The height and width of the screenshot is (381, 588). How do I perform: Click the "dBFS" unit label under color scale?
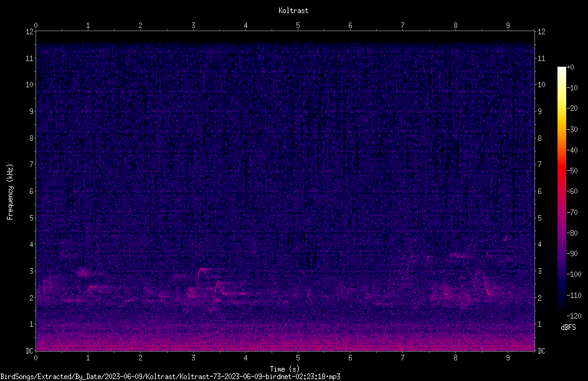568,327
